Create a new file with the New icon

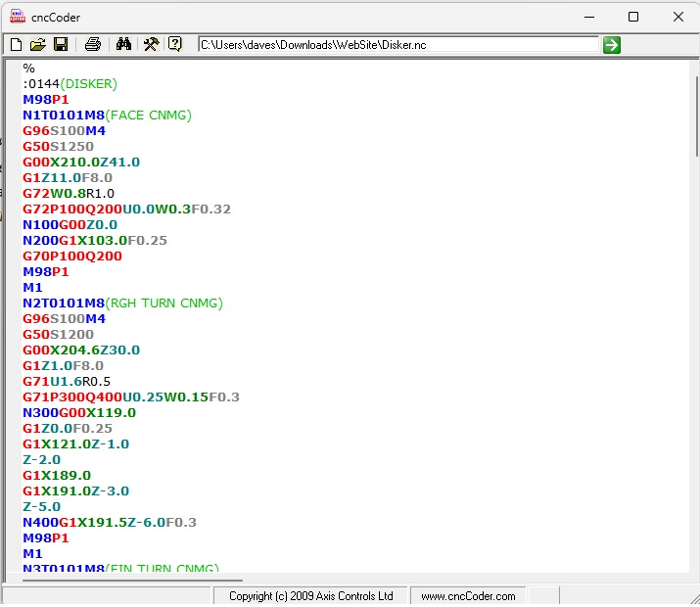click(x=16, y=44)
